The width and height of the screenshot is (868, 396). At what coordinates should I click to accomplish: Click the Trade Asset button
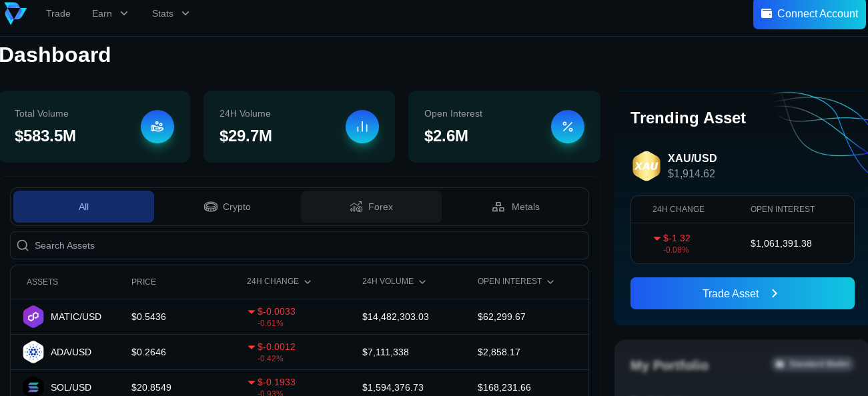point(743,293)
